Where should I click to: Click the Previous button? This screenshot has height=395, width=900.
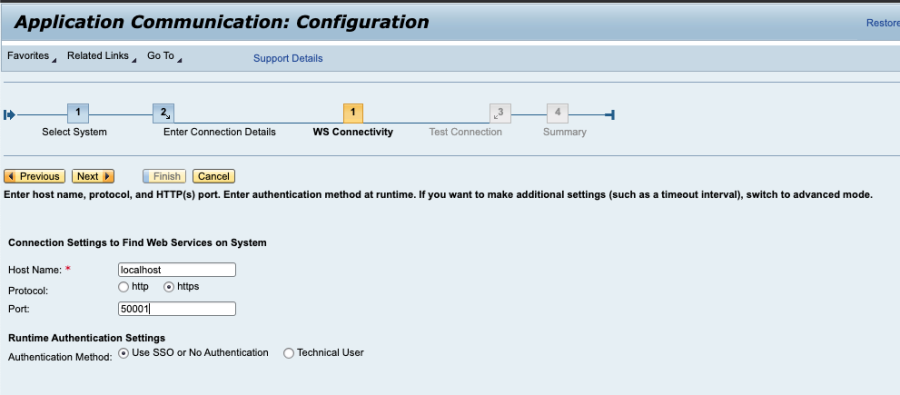(x=34, y=176)
